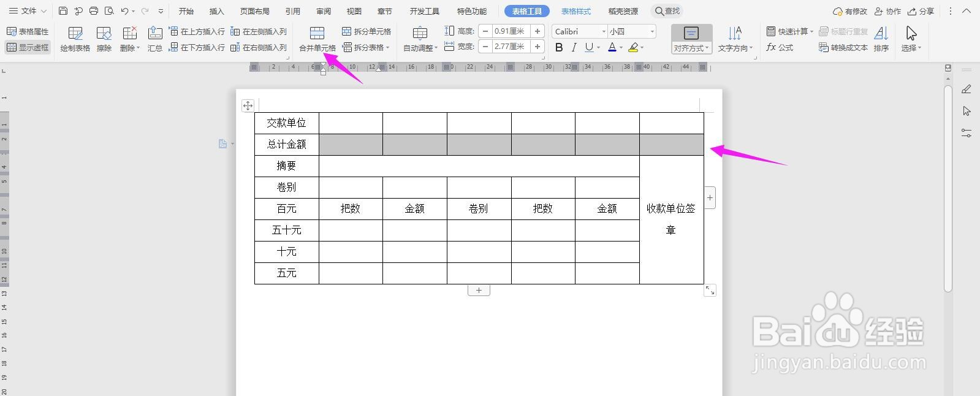This screenshot has height=396, width=980.
Task: Toggle Bold formatting
Action: (x=559, y=47)
